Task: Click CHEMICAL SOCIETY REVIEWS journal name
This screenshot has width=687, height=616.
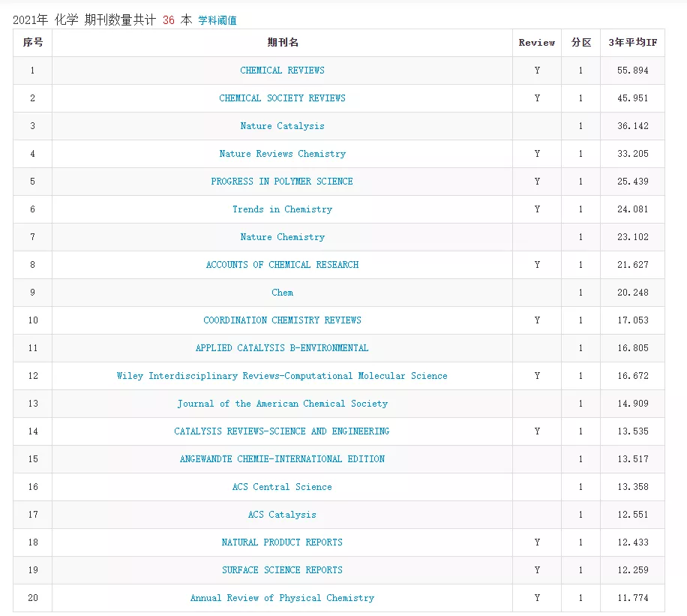Action: 282,98
